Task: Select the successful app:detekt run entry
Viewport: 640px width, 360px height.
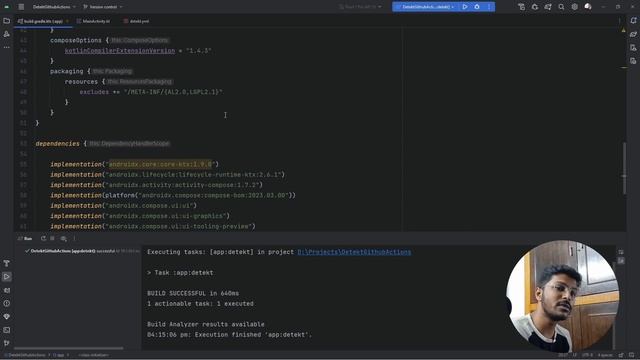Action: click(82, 251)
